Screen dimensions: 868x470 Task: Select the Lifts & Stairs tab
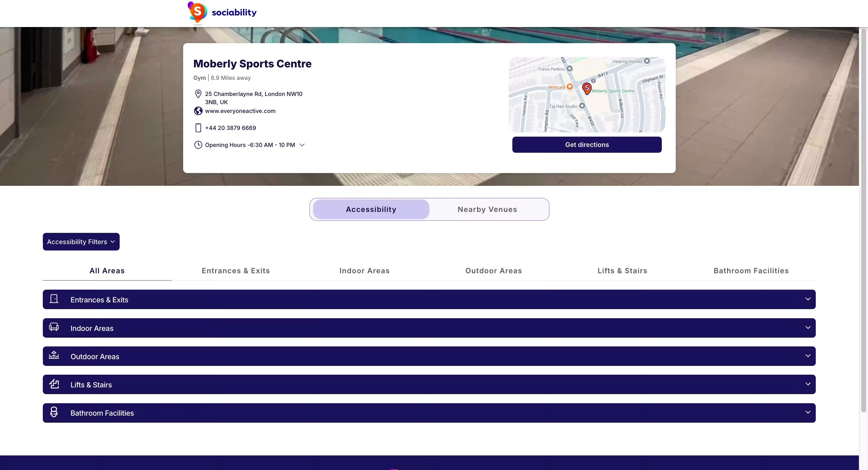tap(622, 271)
